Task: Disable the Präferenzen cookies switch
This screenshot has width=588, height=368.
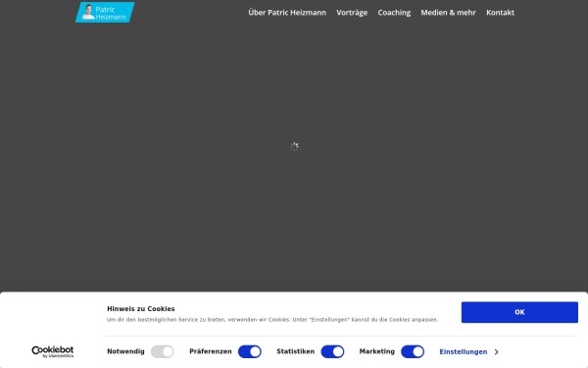Action: (x=250, y=351)
